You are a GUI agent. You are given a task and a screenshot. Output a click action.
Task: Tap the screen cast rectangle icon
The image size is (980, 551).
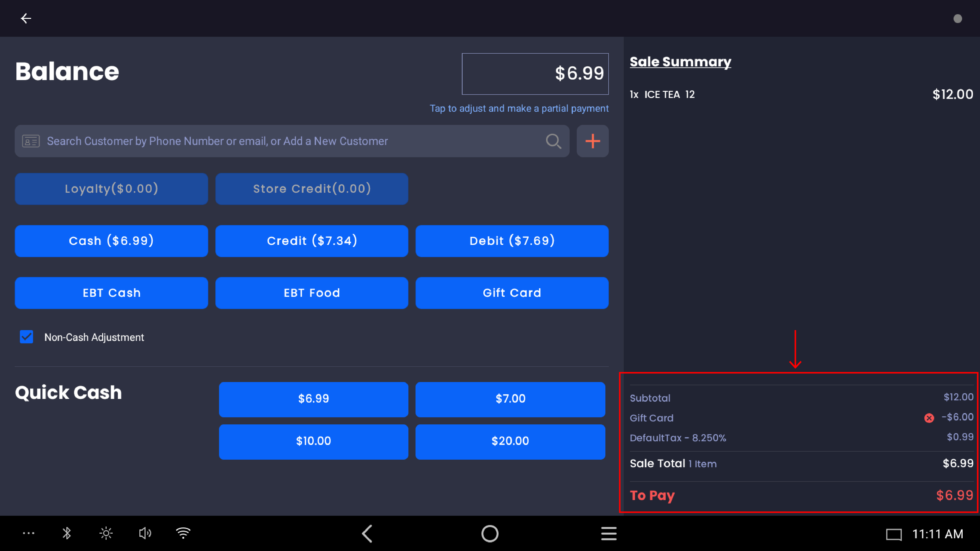pyautogui.click(x=894, y=534)
